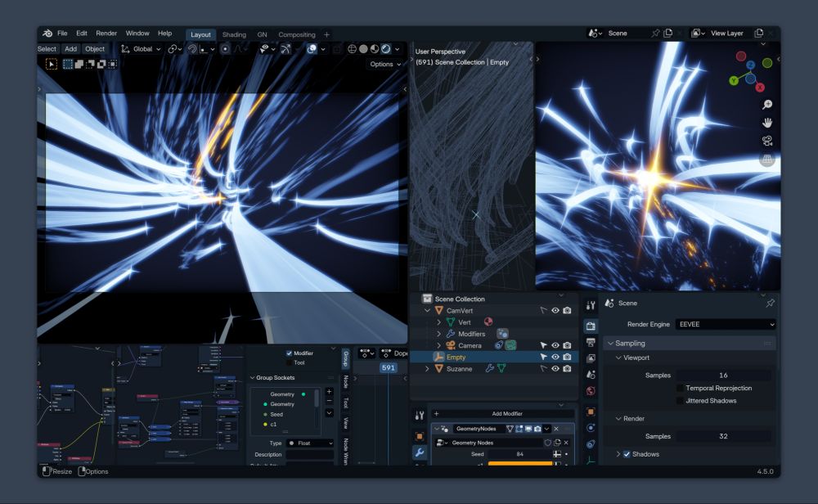Toggle viewport overlays
The image size is (818, 504).
[x=312, y=49]
